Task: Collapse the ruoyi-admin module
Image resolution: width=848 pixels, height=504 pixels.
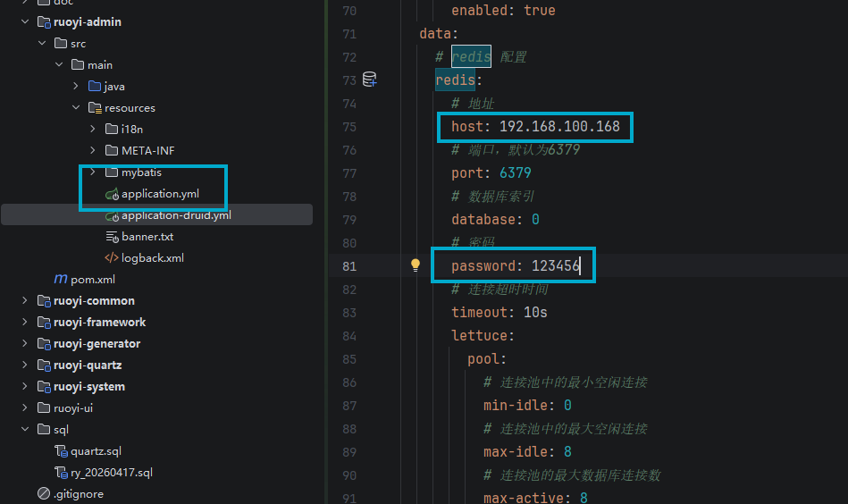Action: coord(25,21)
